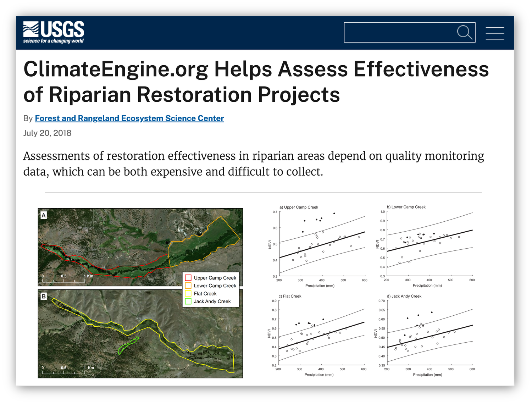This screenshot has height=404, width=532.
Task: Click the search magnifier icon
Action: pos(464,32)
